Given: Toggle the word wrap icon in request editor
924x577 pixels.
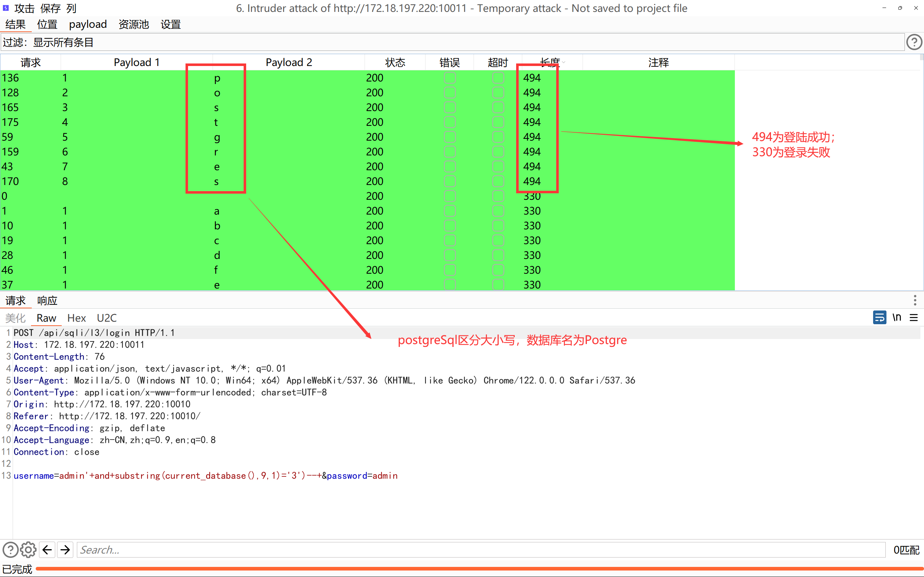Looking at the screenshot, I should point(879,317).
